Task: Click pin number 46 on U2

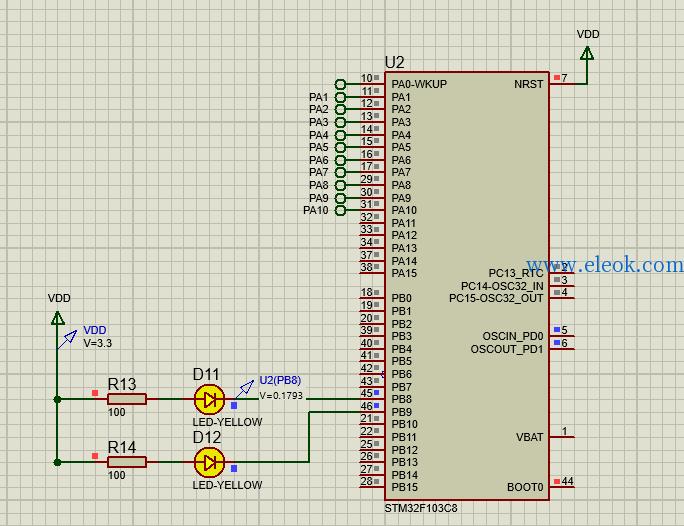Action: [x=366, y=406]
